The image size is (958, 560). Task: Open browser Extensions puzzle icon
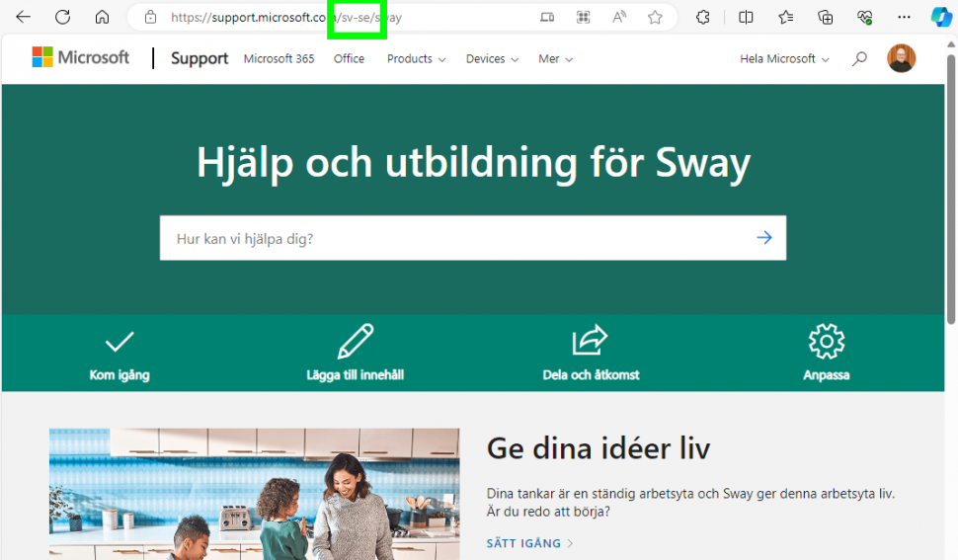[703, 17]
